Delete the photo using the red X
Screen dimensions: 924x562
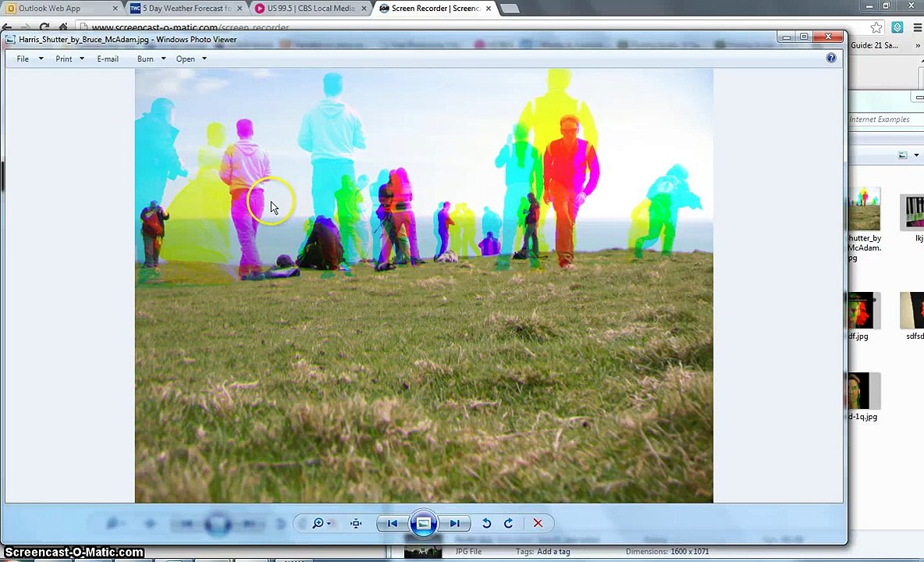(x=538, y=523)
